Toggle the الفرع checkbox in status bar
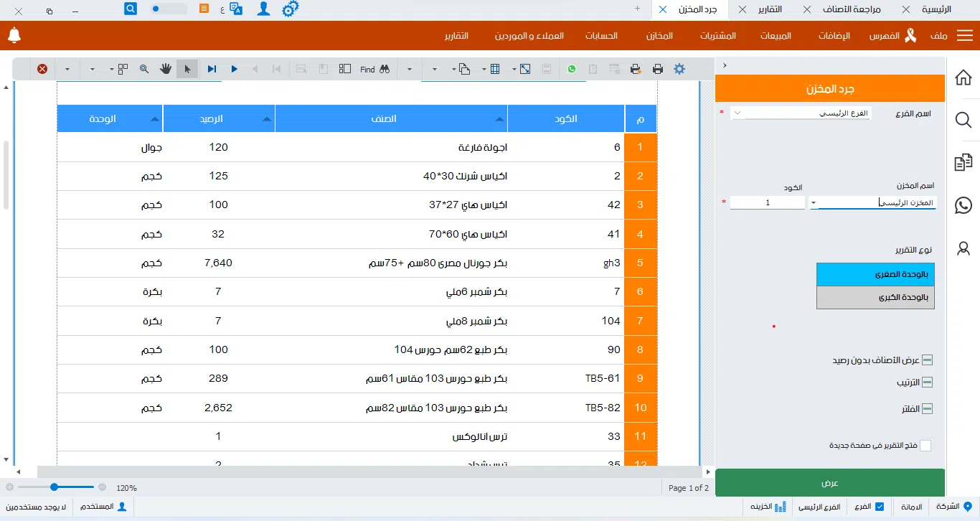This screenshot has height=521, width=980. point(880,507)
